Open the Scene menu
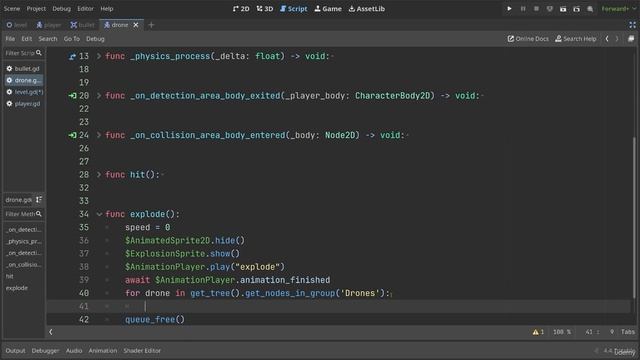The height and width of the screenshot is (360, 640). pos(12,9)
